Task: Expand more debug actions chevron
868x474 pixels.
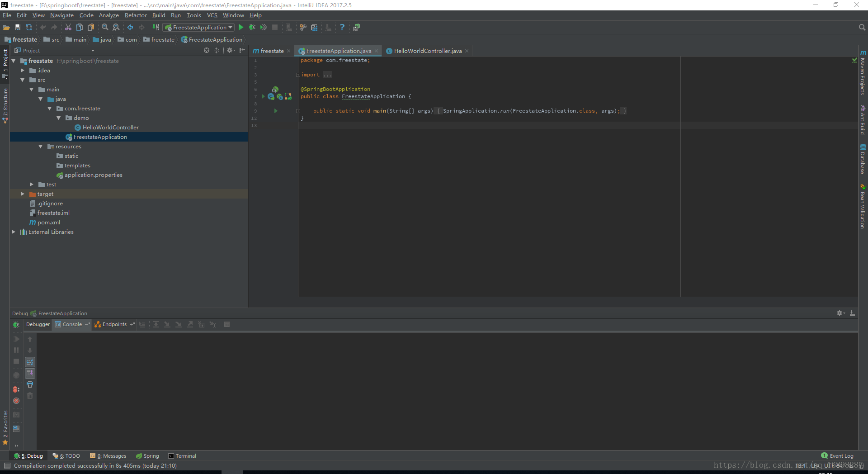Action: pos(16,446)
